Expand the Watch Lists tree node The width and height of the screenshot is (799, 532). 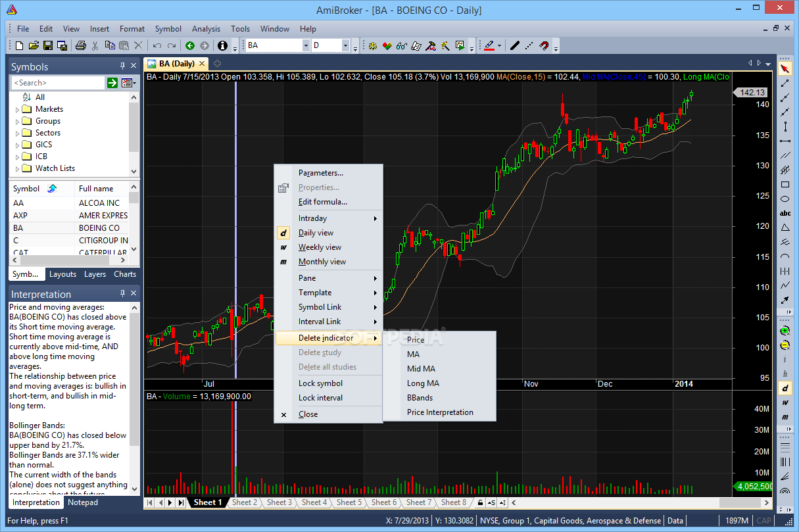click(x=17, y=168)
